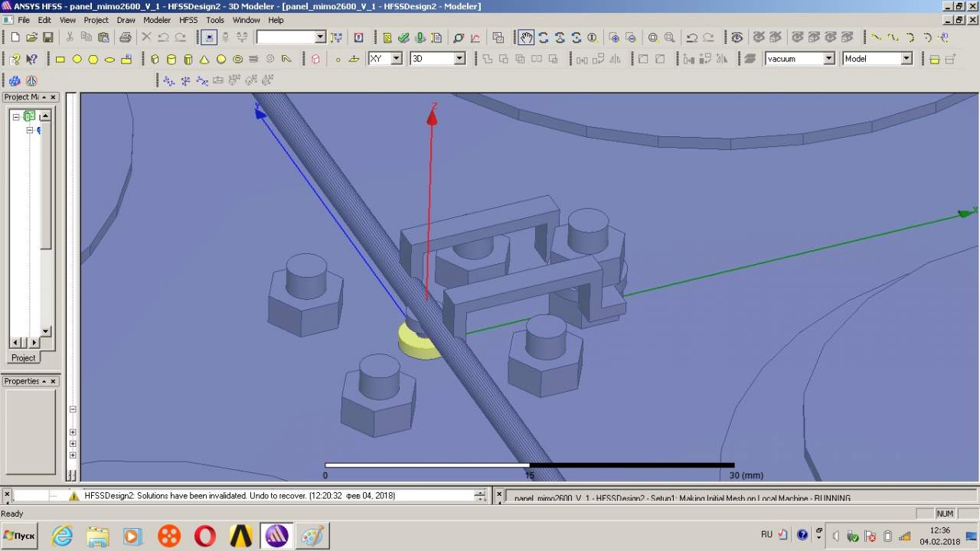Select the Draw cone tool
This screenshot has height=551, width=980.
point(204,59)
